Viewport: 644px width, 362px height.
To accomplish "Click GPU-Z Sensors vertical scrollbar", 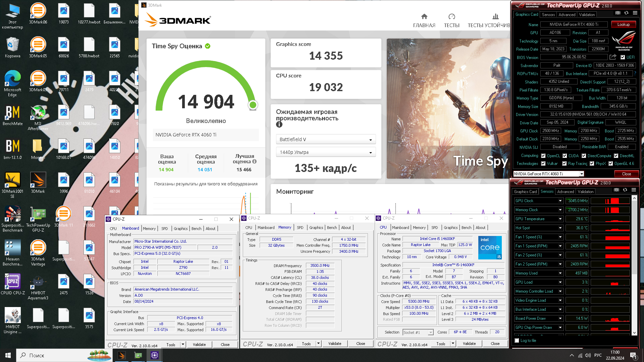I will click(634, 265).
